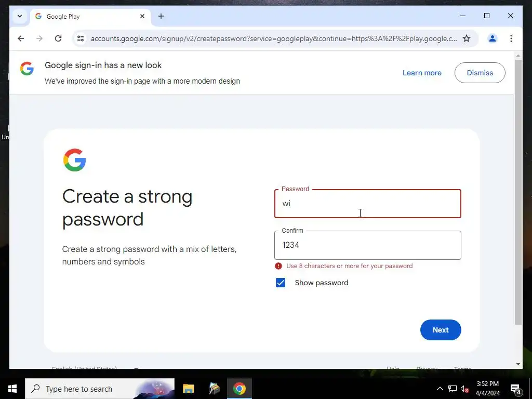
Task: Click the Next button
Action: [x=441, y=330]
